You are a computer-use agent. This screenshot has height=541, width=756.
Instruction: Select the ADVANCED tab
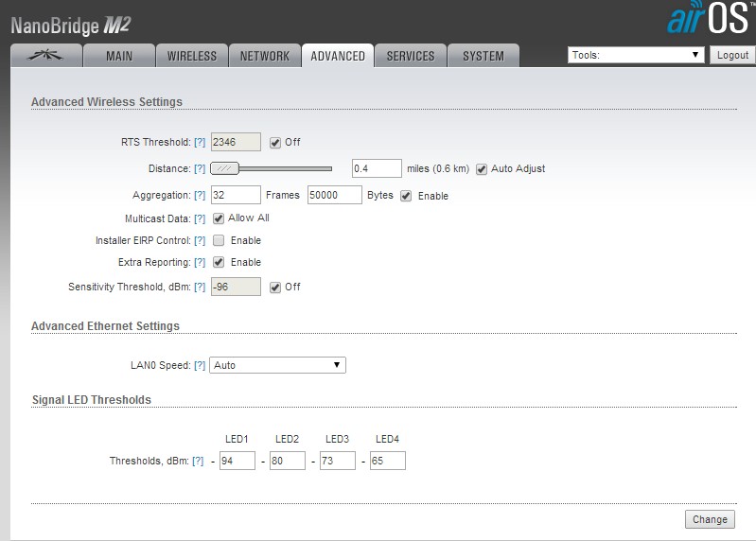(x=338, y=56)
